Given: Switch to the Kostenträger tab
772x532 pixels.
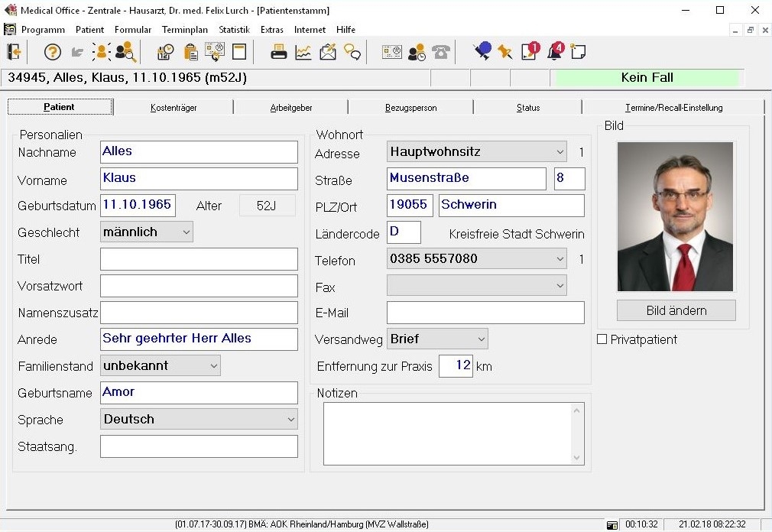Looking at the screenshot, I should (x=174, y=108).
